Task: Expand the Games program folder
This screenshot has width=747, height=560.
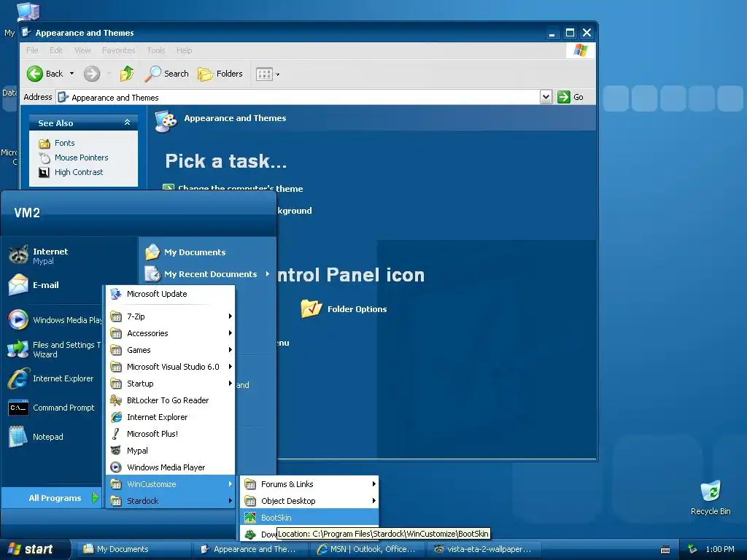Action: click(171, 350)
